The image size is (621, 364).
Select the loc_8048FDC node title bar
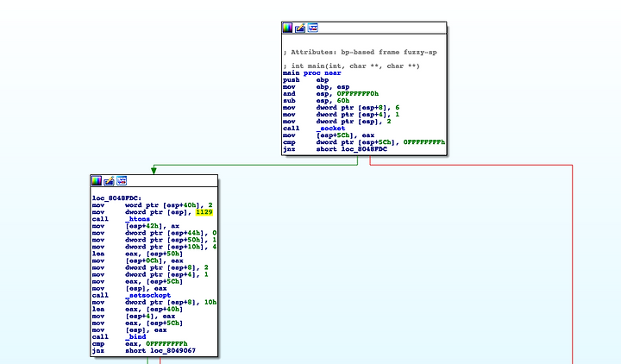(x=154, y=181)
